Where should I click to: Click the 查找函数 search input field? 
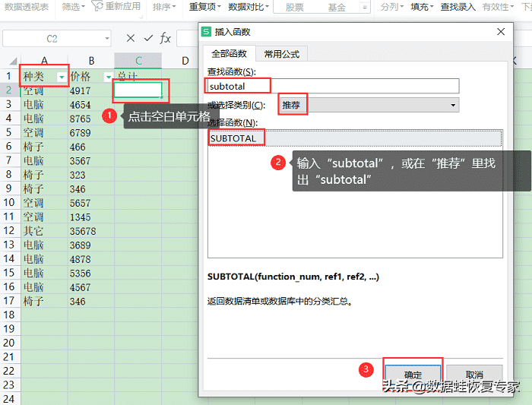click(333, 86)
